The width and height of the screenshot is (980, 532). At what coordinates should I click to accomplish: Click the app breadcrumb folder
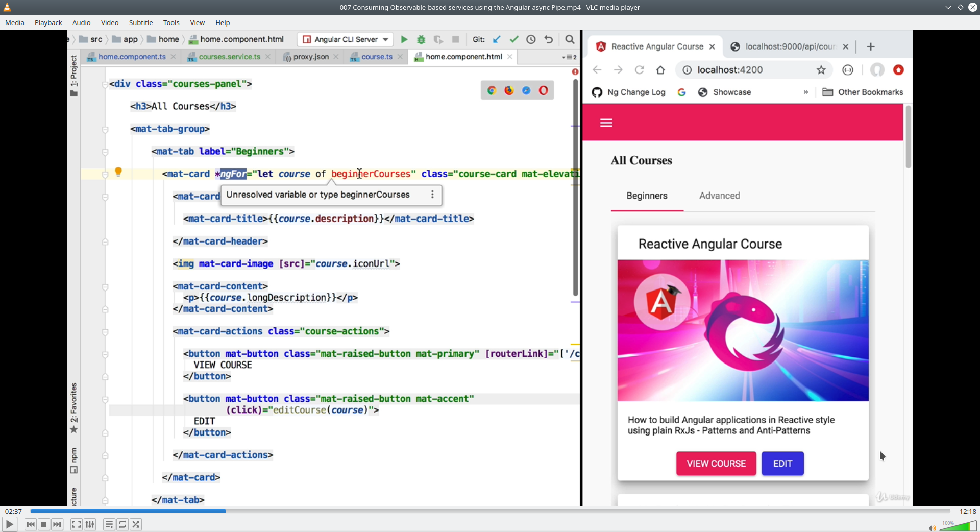point(125,39)
